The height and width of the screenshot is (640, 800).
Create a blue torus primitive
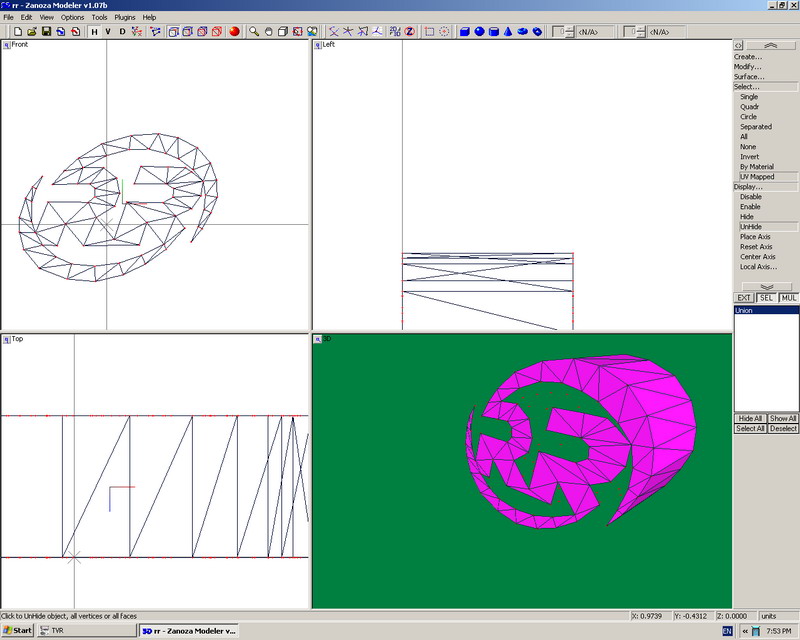coord(522,32)
